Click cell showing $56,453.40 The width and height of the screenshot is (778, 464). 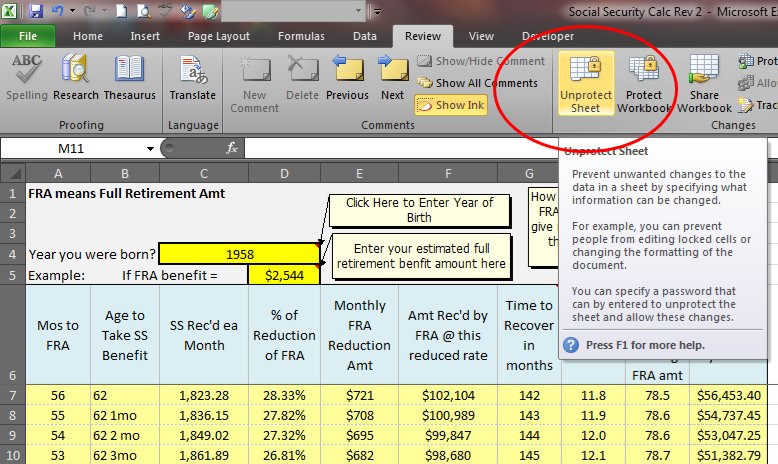[x=728, y=395]
